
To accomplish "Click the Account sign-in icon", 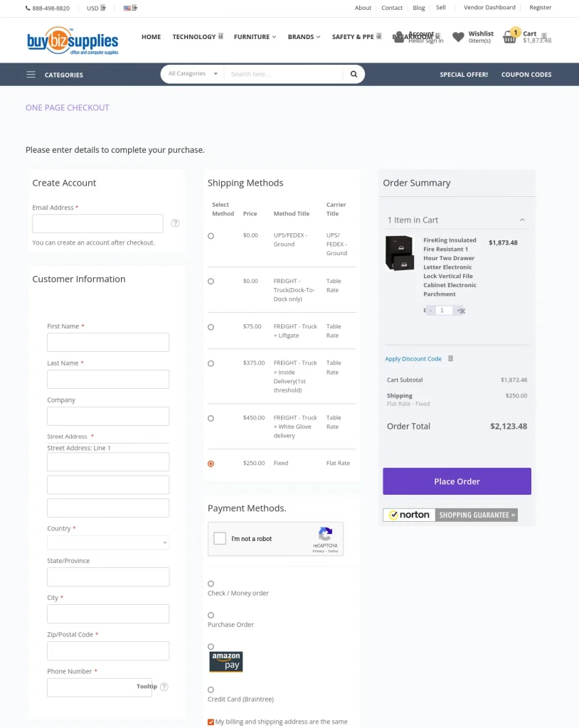I will click(x=400, y=36).
